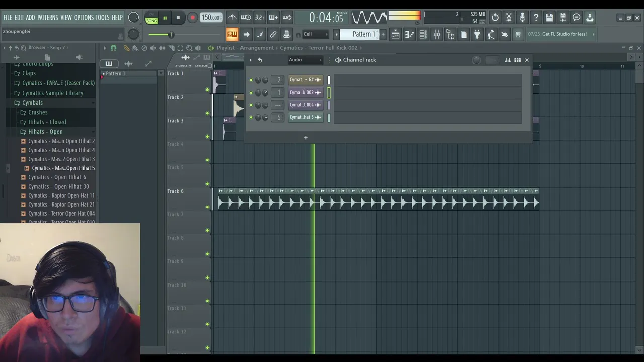This screenshot has width=644, height=362.
Task: Click the Cymat..t 004 channel button
Action: coord(305,105)
